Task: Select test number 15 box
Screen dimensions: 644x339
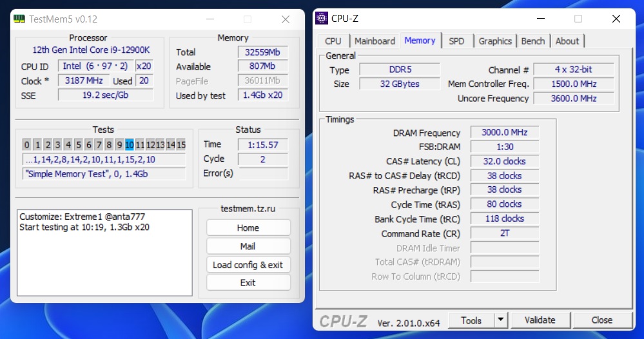Action: [x=181, y=144]
